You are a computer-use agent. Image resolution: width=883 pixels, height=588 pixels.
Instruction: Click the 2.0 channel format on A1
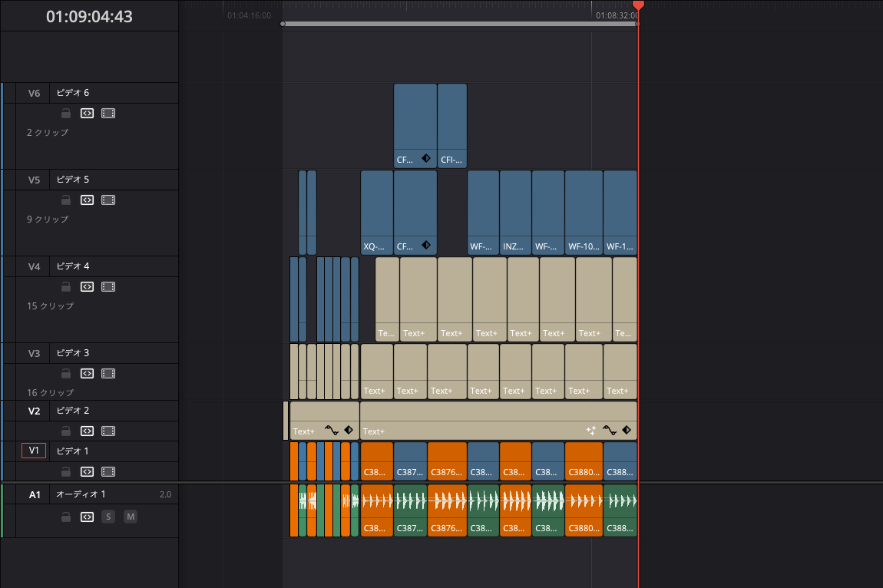tap(165, 494)
